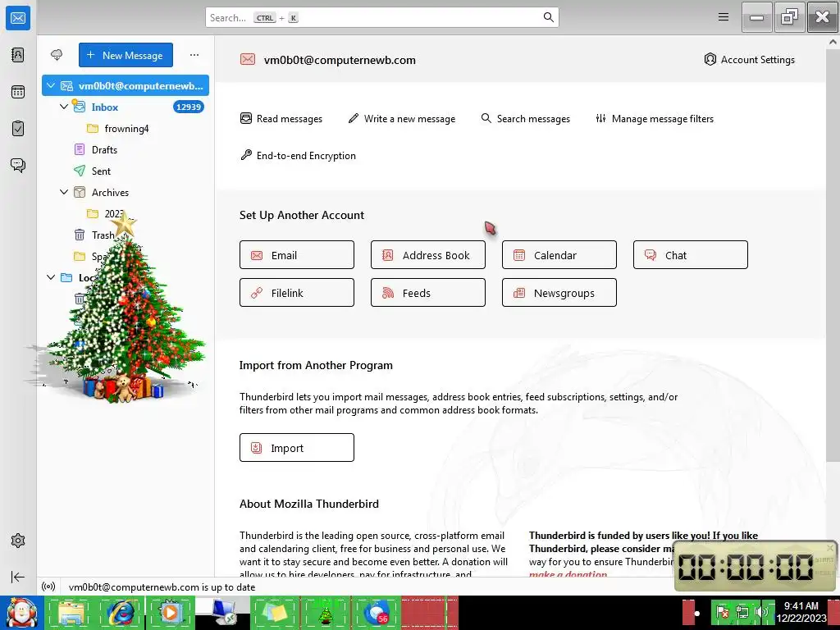
Task: Click the search magnifier icon
Action: pyautogui.click(x=548, y=17)
